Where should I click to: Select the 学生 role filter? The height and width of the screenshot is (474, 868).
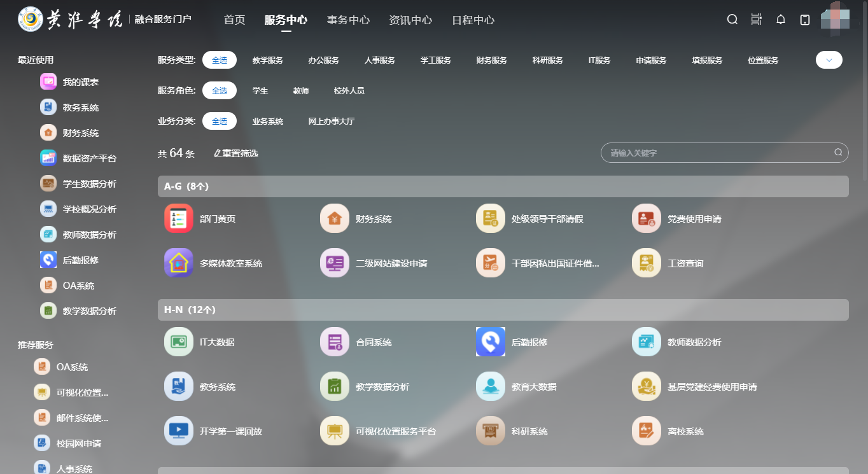tap(260, 90)
